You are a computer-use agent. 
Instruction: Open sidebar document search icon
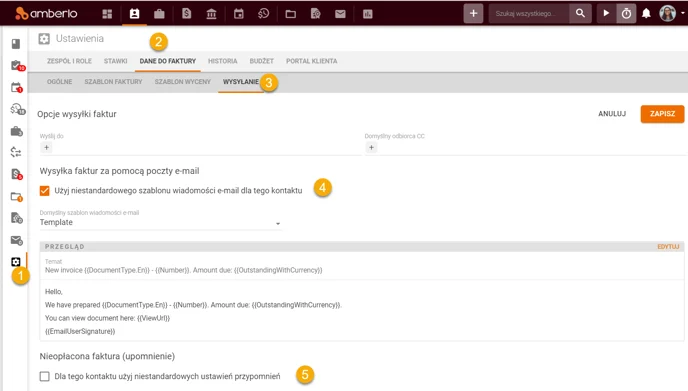click(x=16, y=218)
